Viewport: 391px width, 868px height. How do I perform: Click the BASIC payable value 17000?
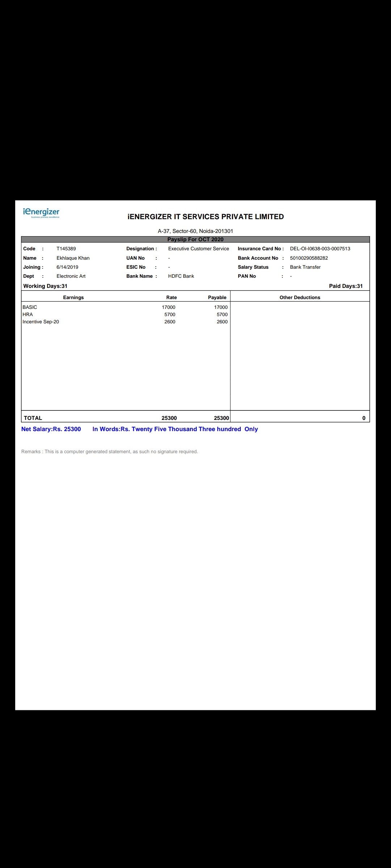click(x=221, y=307)
